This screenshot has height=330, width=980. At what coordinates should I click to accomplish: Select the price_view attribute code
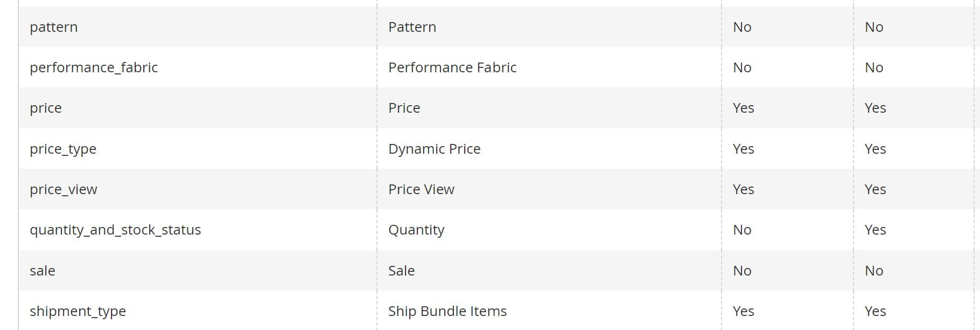coord(64,189)
